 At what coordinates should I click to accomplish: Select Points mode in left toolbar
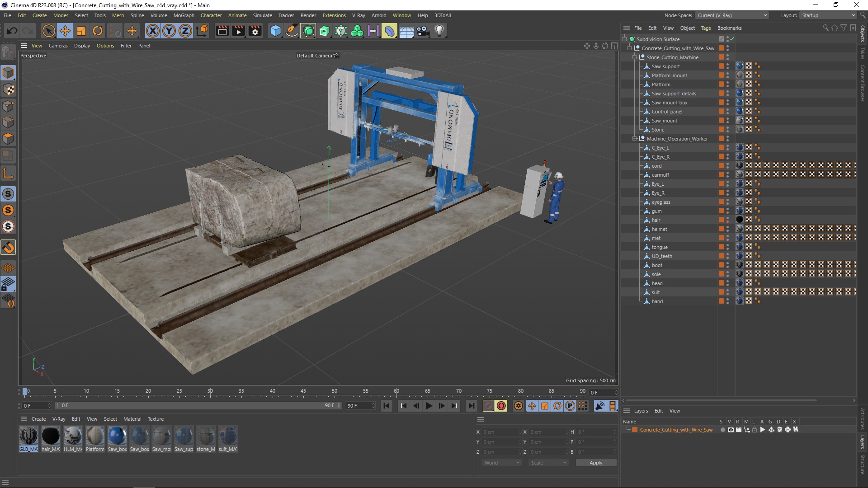pyautogui.click(x=8, y=106)
